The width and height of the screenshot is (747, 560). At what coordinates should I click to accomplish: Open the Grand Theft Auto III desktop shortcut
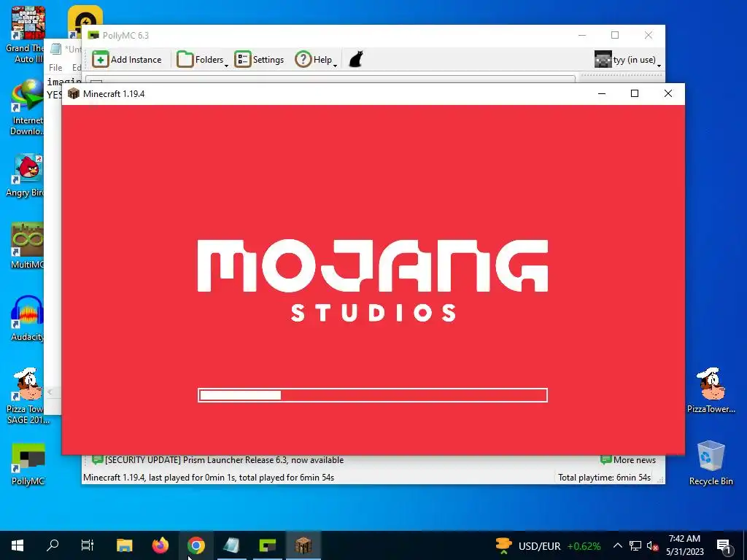(27, 35)
